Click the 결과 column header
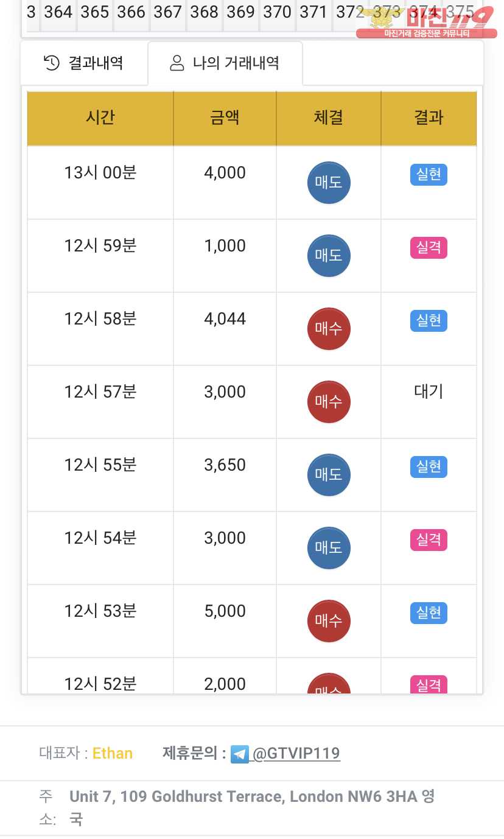 429,118
